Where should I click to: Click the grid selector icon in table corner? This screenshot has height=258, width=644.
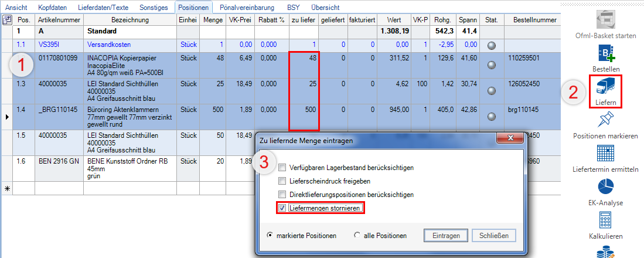6,20
